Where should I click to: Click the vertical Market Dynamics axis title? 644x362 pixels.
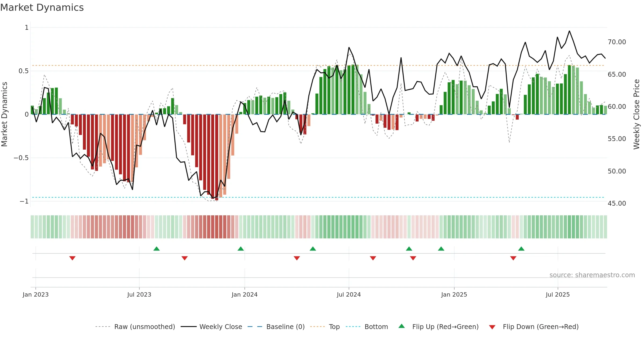[4, 114]
